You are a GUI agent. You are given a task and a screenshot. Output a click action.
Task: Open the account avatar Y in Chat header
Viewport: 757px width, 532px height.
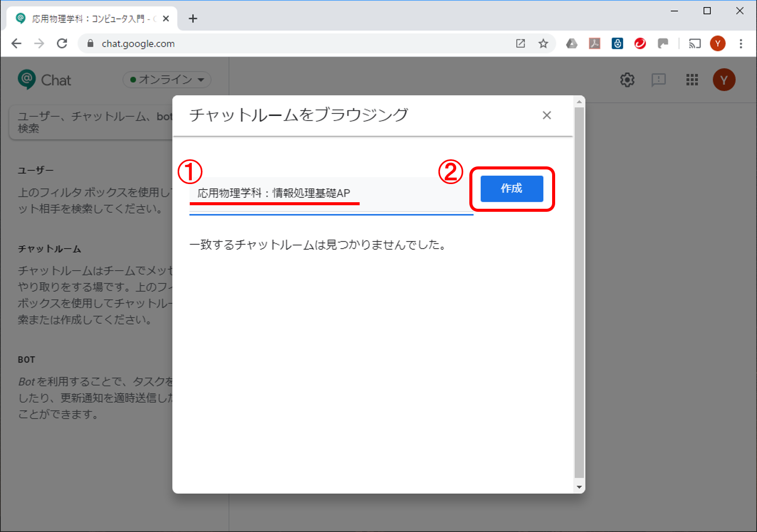coord(724,80)
